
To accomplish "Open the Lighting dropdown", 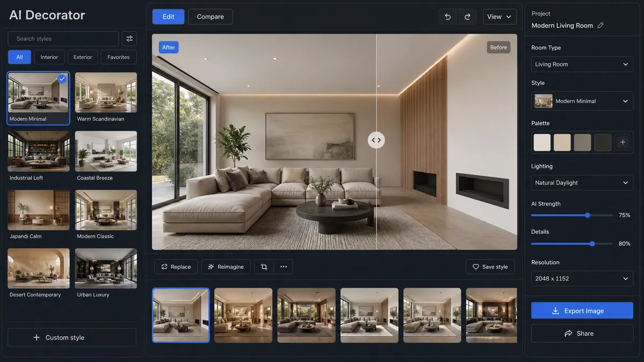I will point(582,183).
